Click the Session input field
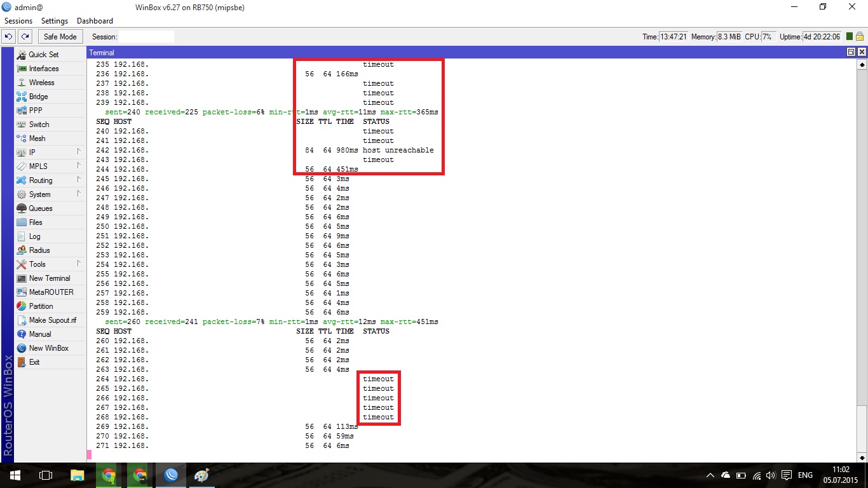This screenshot has height=488, width=868. 146,37
